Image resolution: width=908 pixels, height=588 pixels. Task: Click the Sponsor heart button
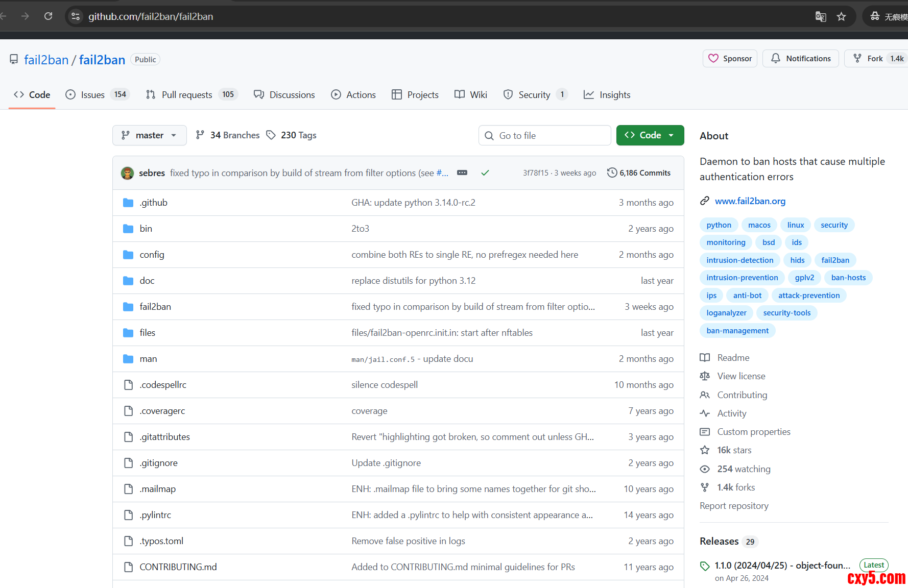730,59
